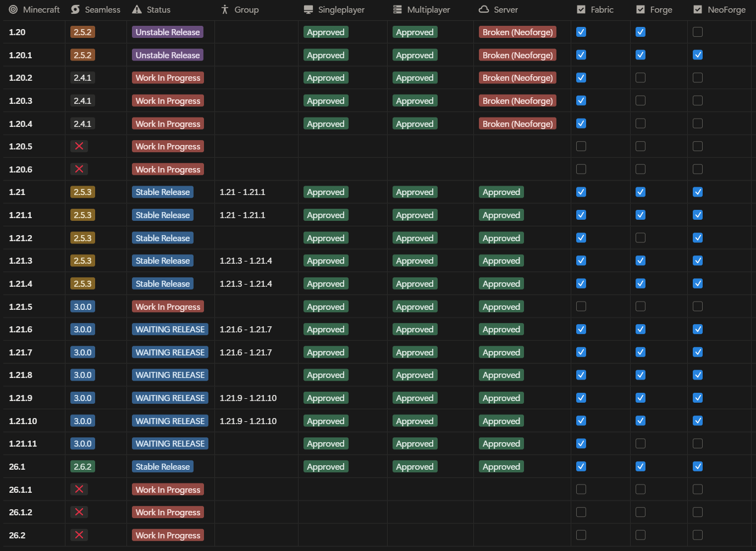Viewport: 756px width, 551px height.
Task: Uncheck Fabric for version 1.20
Action: [581, 32]
